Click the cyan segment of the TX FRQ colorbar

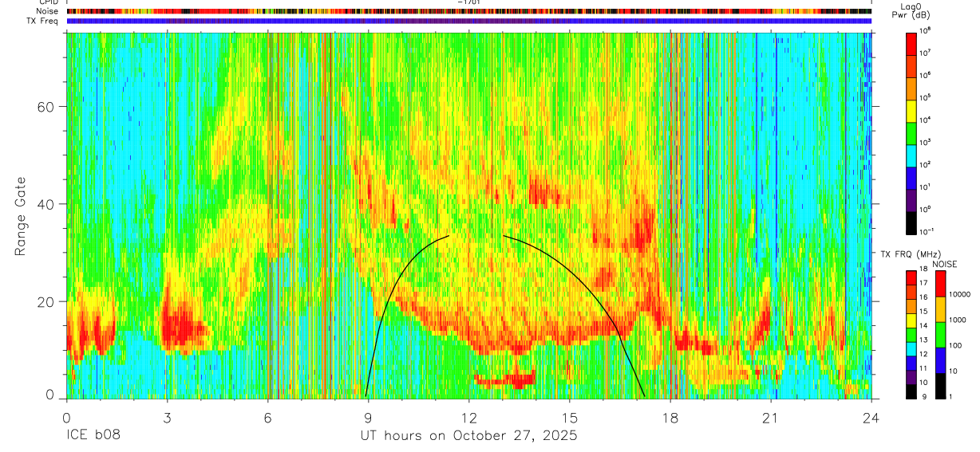tap(911, 348)
